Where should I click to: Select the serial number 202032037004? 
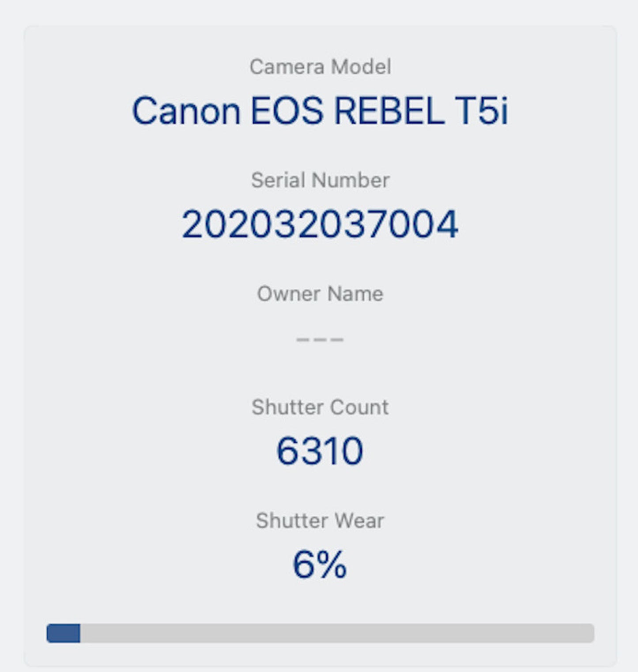[x=320, y=224]
